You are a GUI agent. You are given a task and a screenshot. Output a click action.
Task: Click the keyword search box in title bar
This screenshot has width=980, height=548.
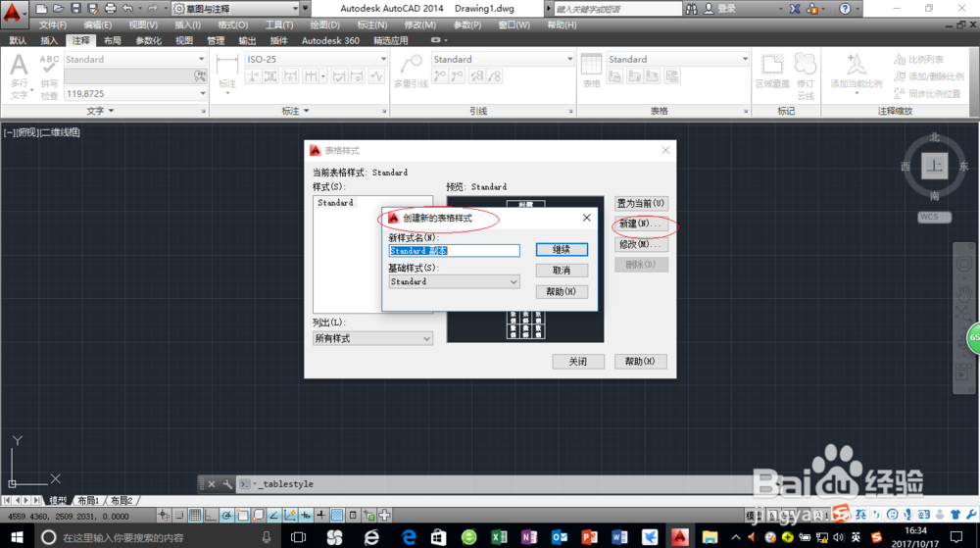click(617, 9)
